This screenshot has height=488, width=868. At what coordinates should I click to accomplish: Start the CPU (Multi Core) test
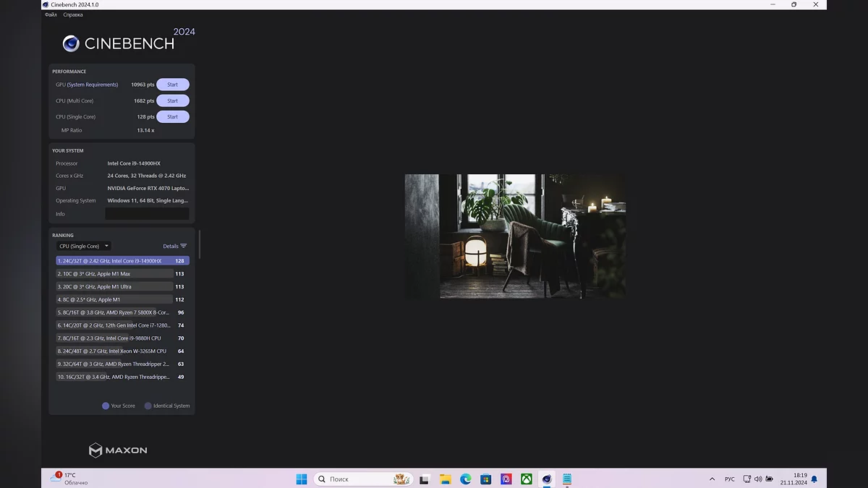tap(173, 101)
